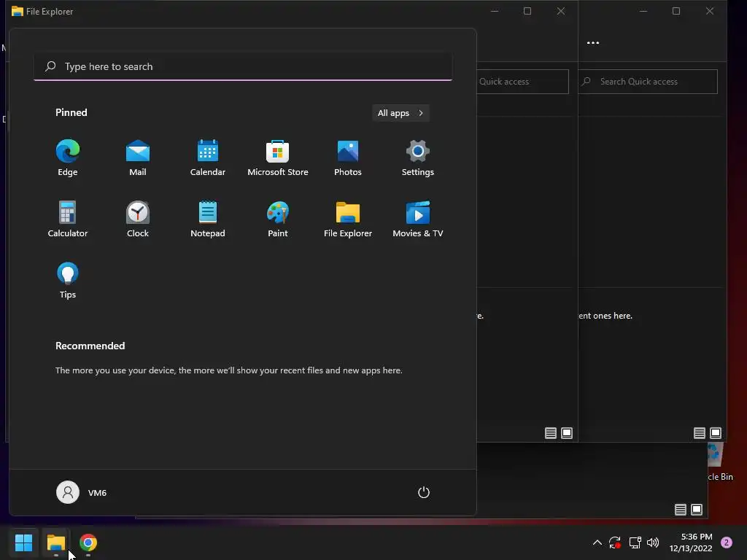The image size is (747, 560).
Task: Select details view in the bottom background window
Action: (681, 510)
